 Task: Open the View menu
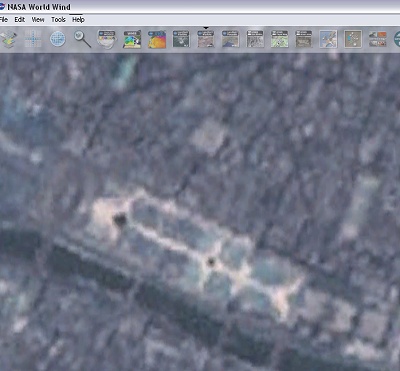pos(38,20)
